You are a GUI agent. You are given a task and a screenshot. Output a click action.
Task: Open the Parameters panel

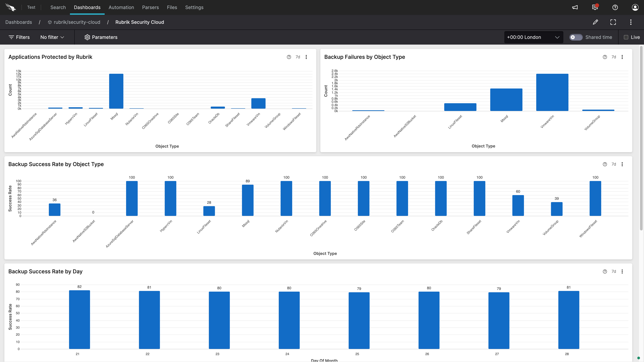(101, 37)
